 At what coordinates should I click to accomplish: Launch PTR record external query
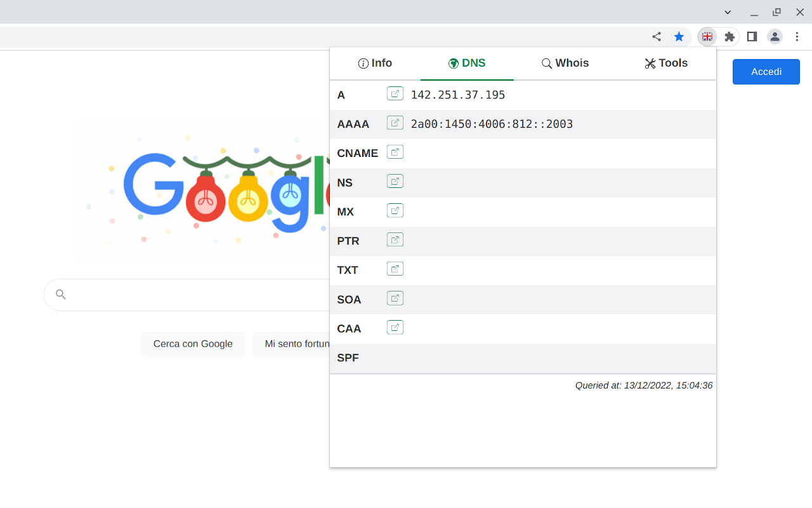pyautogui.click(x=395, y=239)
